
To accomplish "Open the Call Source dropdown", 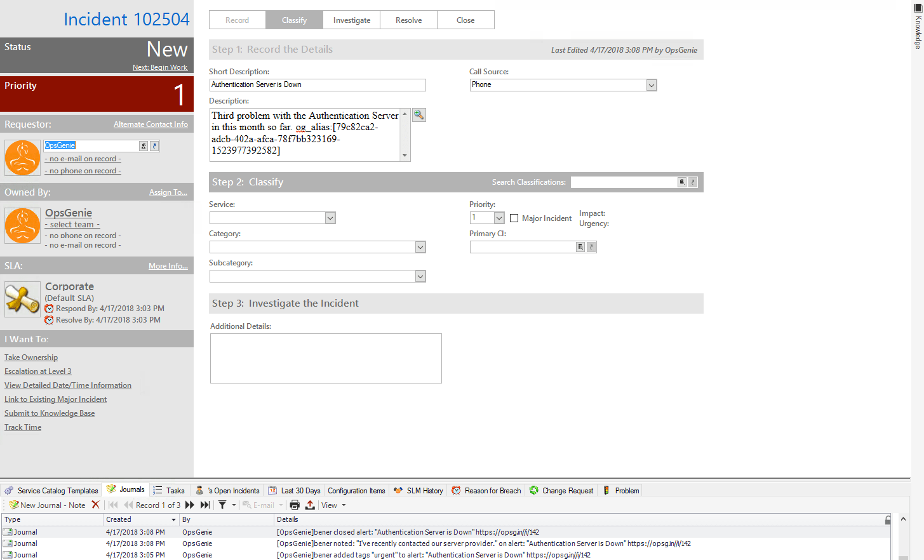I will 652,84.
